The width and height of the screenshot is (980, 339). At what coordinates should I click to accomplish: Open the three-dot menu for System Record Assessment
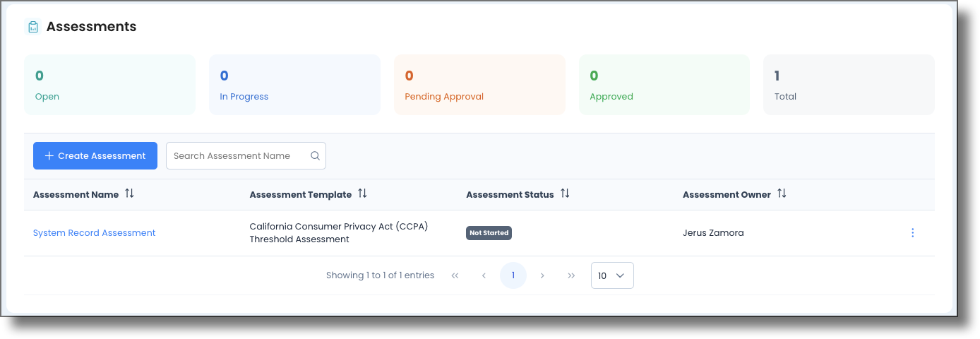[x=912, y=233]
